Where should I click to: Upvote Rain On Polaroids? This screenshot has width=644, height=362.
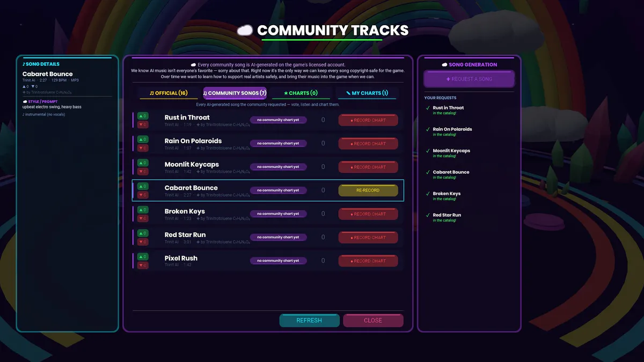click(x=143, y=139)
